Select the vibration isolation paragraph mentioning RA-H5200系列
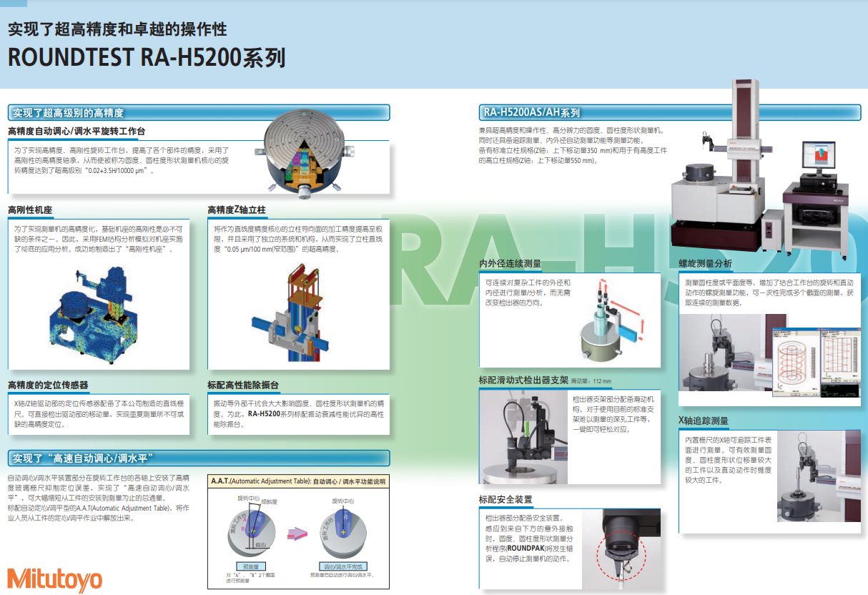 coord(300,414)
